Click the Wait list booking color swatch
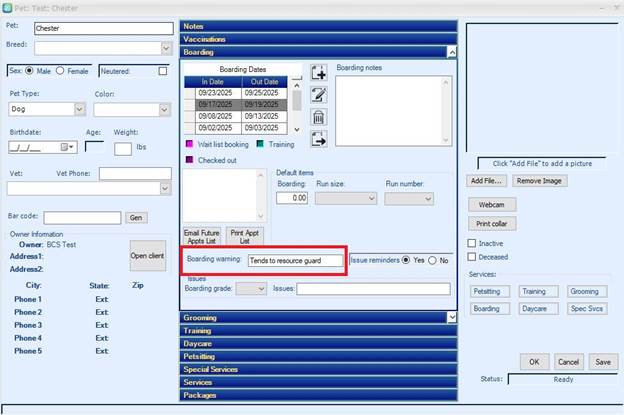Screen dimensions: 624x415 click(189, 144)
